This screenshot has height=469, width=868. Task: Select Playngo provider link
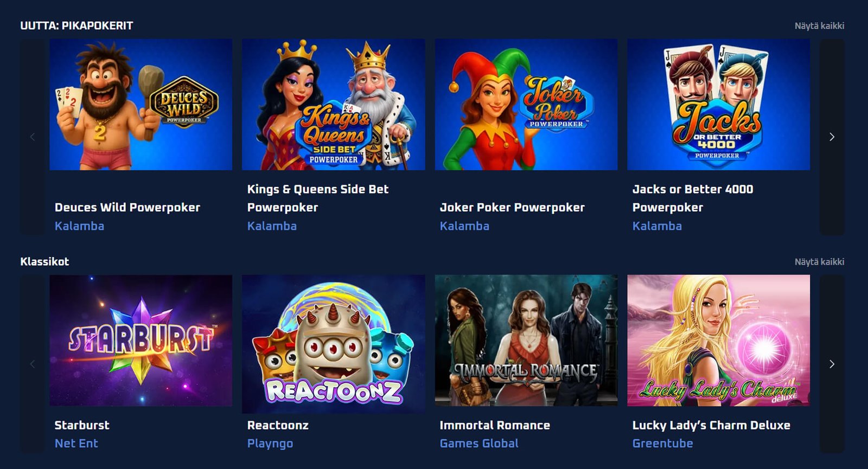pyautogui.click(x=270, y=444)
